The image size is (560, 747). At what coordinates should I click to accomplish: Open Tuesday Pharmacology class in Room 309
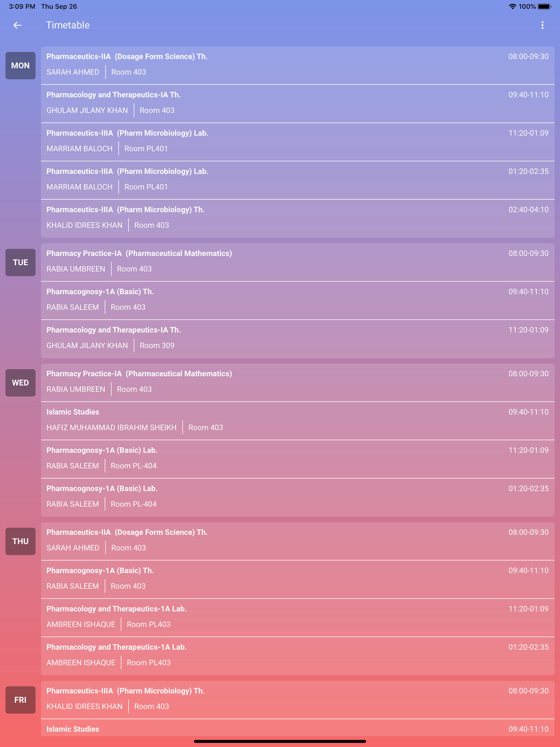click(297, 339)
